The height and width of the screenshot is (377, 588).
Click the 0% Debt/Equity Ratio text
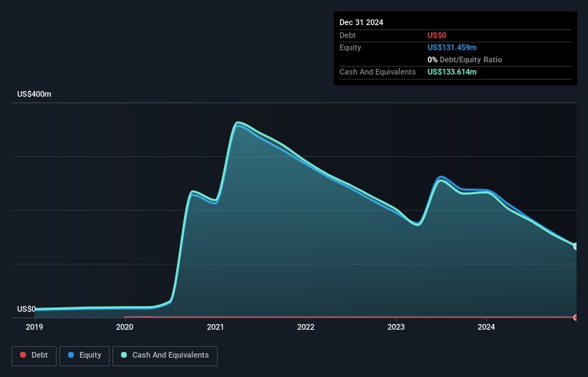point(465,59)
